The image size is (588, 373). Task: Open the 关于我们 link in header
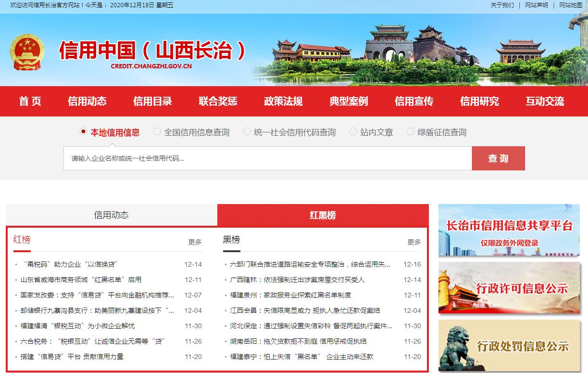tap(502, 5)
